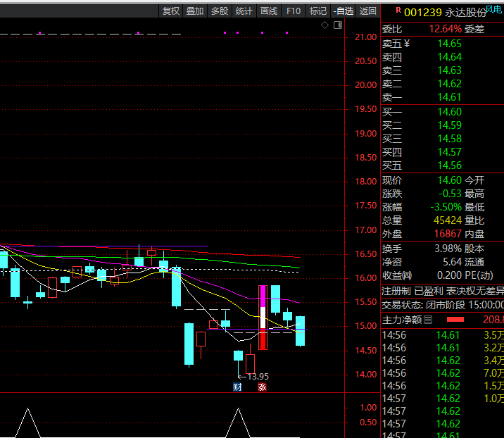Click the 15.00 price axis label

366,326
